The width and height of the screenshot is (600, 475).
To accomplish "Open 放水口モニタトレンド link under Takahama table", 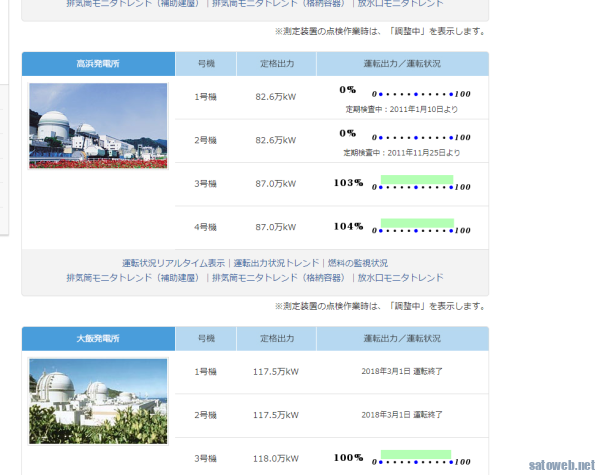I will click(x=400, y=277).
